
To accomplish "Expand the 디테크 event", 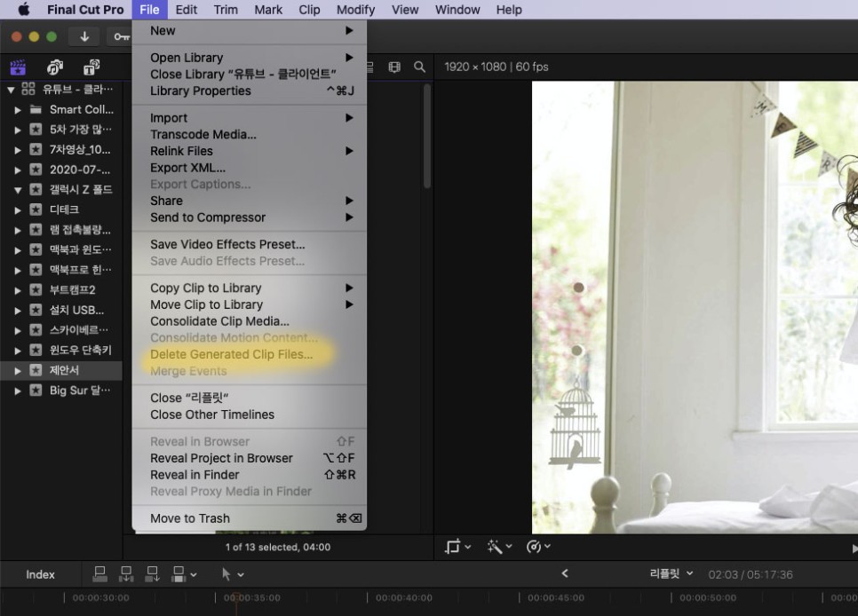I will (18, 210).
